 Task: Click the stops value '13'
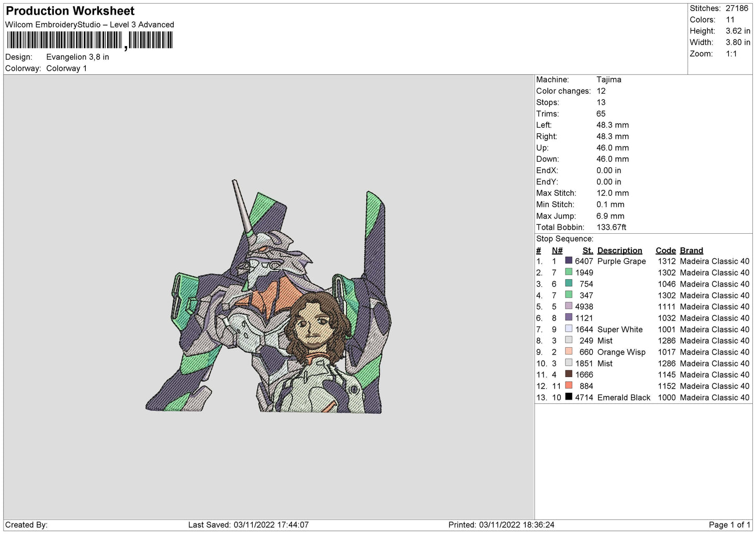[x=601, y=103]
